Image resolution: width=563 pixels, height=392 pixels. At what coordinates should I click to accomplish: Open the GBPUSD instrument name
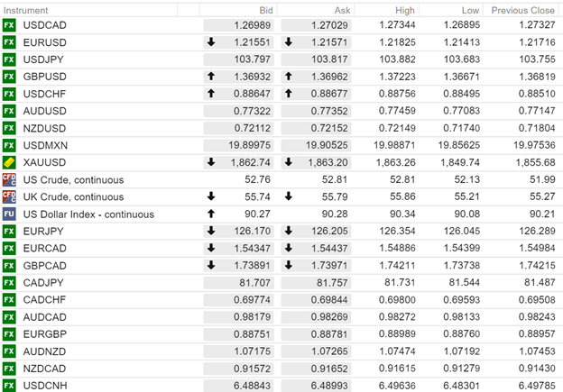pos(43,77)
